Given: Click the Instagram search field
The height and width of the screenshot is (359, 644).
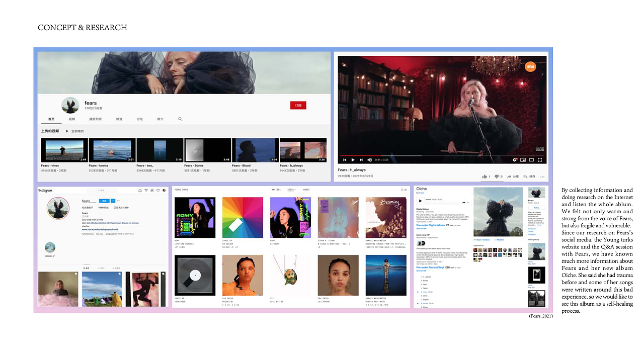Looking at the screenshot, I should tap(102, 191).
